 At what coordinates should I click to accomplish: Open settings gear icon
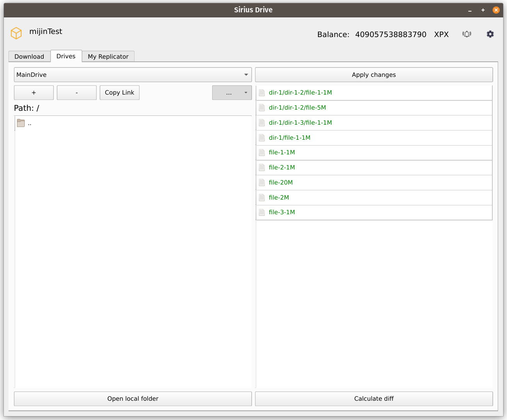click(x=490, y=34)
